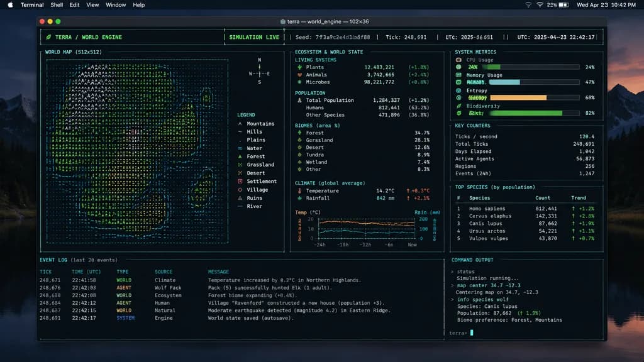Click the Biodiversity leaf icon
644x362 pixels.
(x=458, y=106)
